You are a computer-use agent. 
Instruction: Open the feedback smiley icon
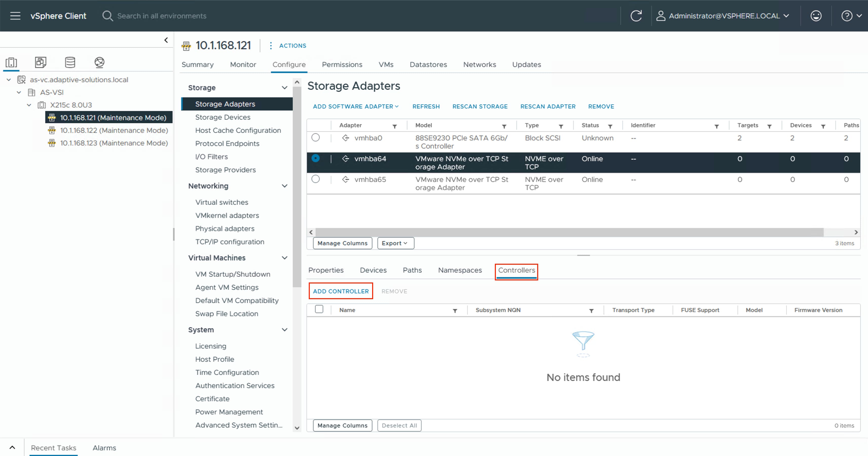816,15
